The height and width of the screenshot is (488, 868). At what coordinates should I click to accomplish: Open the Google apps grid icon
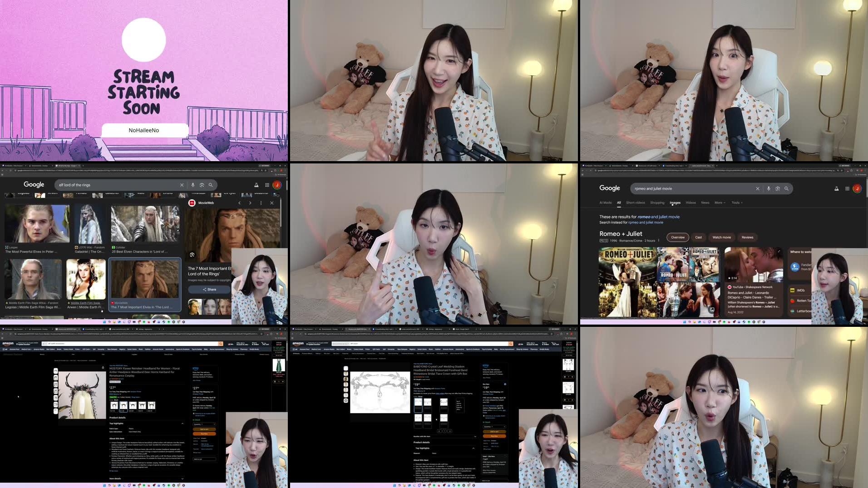point(848,188)
